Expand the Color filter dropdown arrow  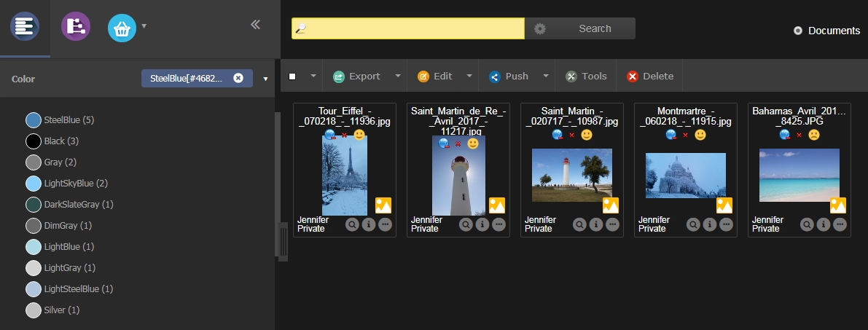click(265, 79)
